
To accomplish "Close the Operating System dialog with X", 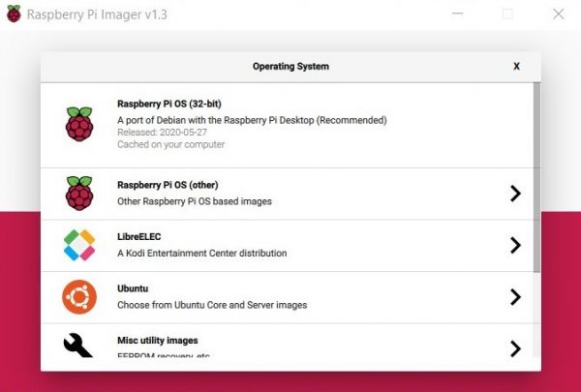I will tap(516, 66).
